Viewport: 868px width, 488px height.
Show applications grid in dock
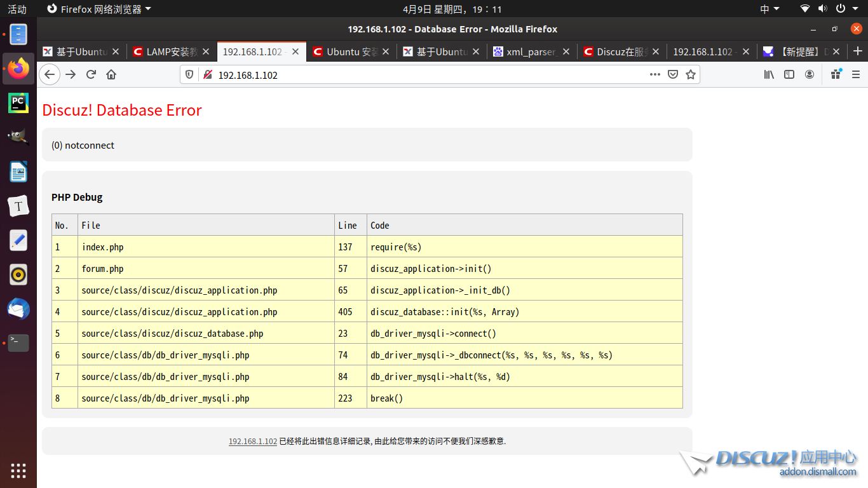[x=18, y=470]
